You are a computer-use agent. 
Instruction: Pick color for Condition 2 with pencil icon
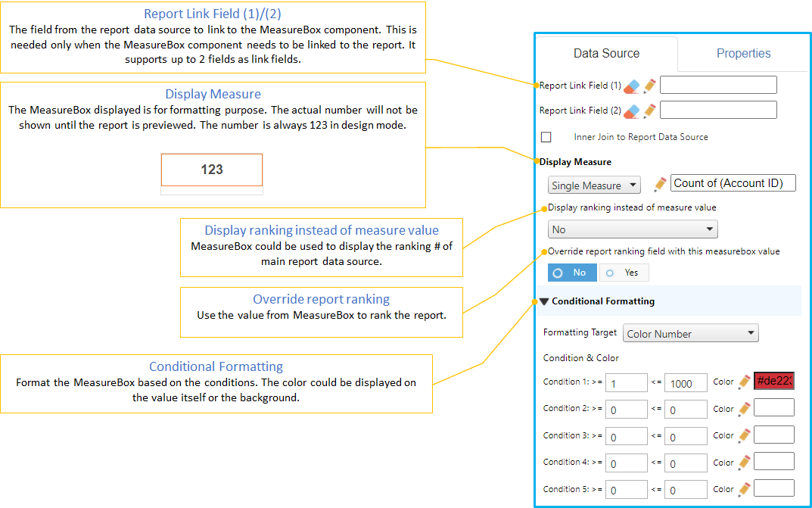click(x=744, y=409)
